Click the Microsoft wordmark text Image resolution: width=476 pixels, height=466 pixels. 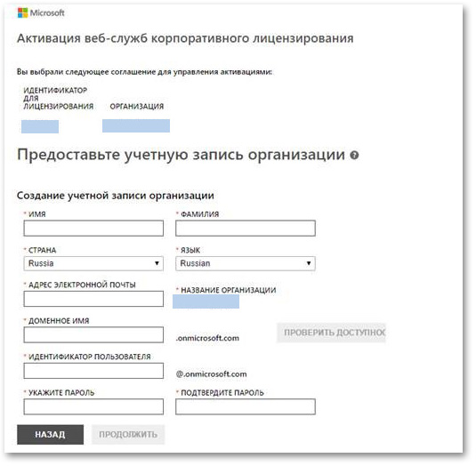47,13
